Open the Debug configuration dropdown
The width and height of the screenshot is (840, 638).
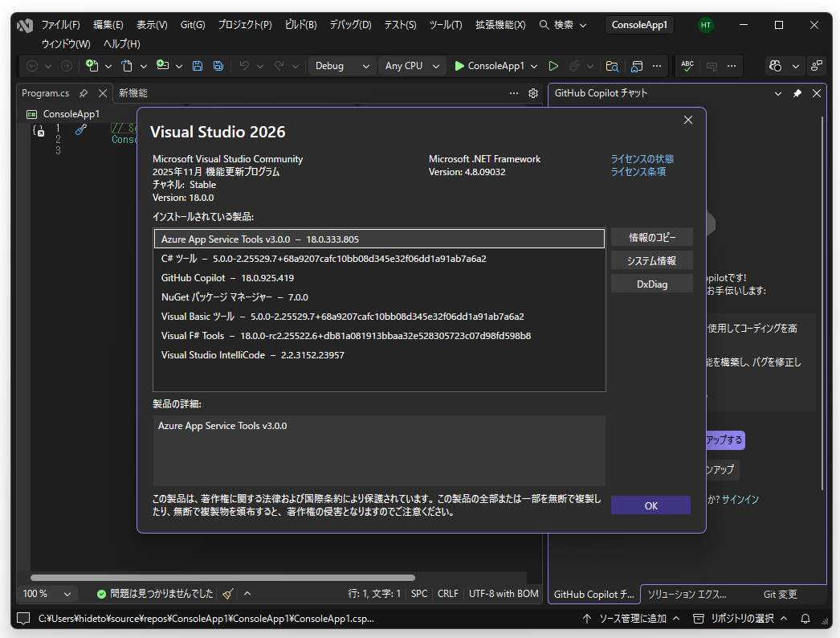(x=341, y=66)
